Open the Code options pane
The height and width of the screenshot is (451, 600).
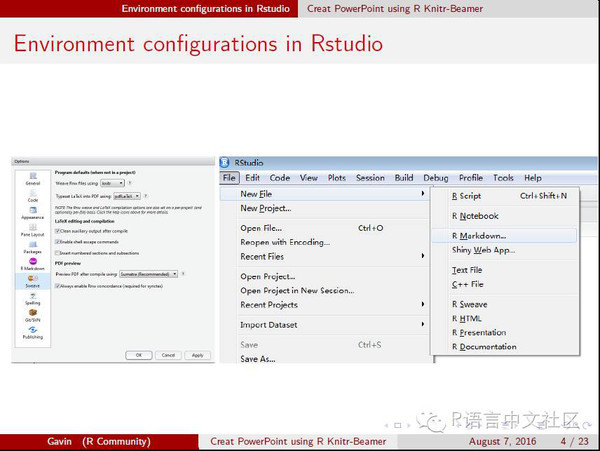coord(33,196)
